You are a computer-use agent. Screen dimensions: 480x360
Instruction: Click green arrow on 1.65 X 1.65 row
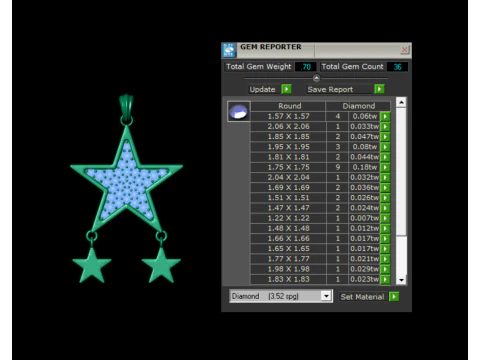tap(385, 249)
